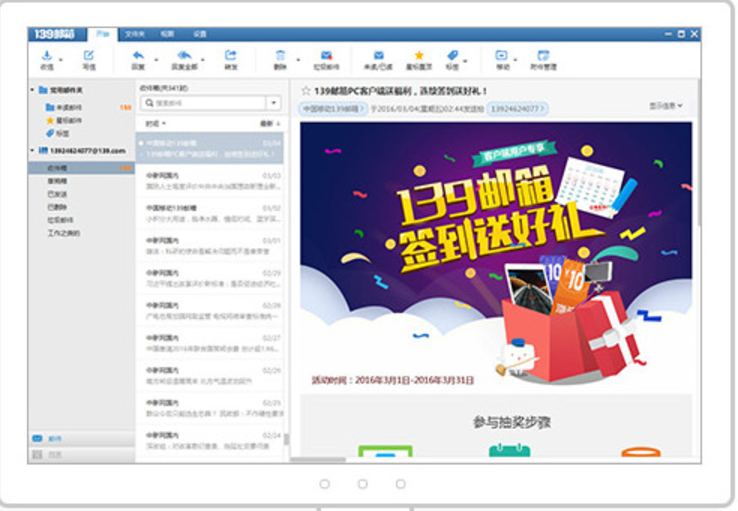Star the open email via its star outline
This screenshot has height=511, width=738.
coord(306,90)
